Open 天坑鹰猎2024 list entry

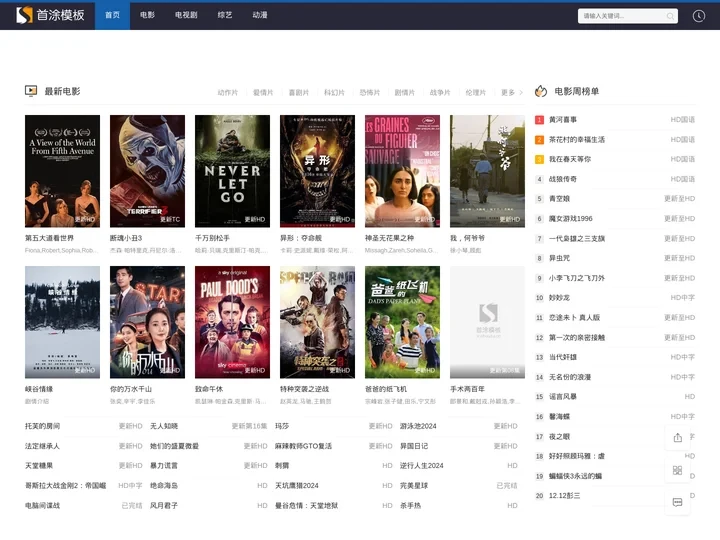297,486
